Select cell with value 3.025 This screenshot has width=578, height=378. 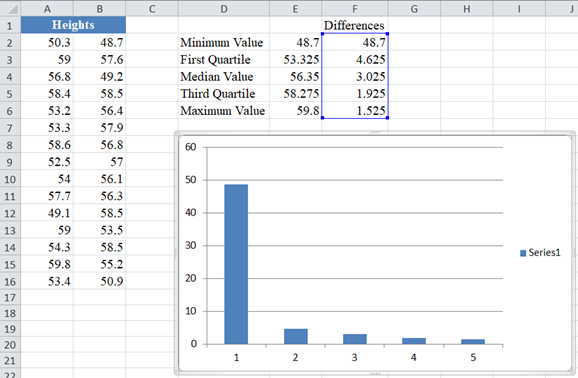click(x=355, y=76)
